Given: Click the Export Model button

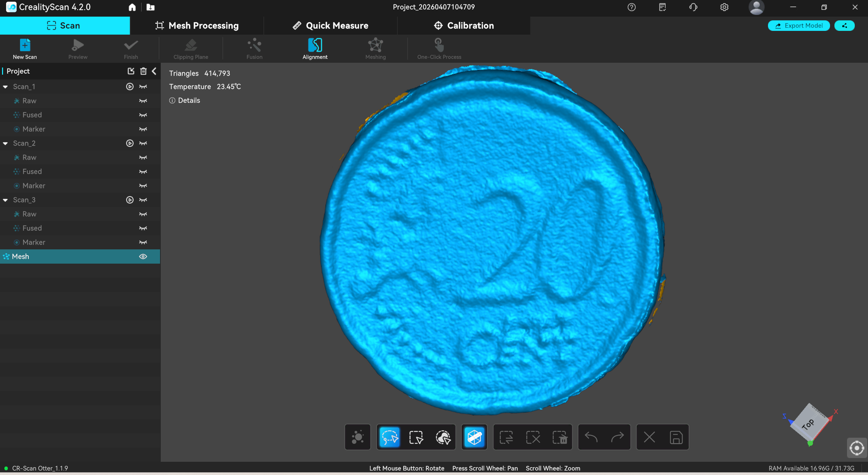Looking at the screenshot, I should [x=798, y=25].
